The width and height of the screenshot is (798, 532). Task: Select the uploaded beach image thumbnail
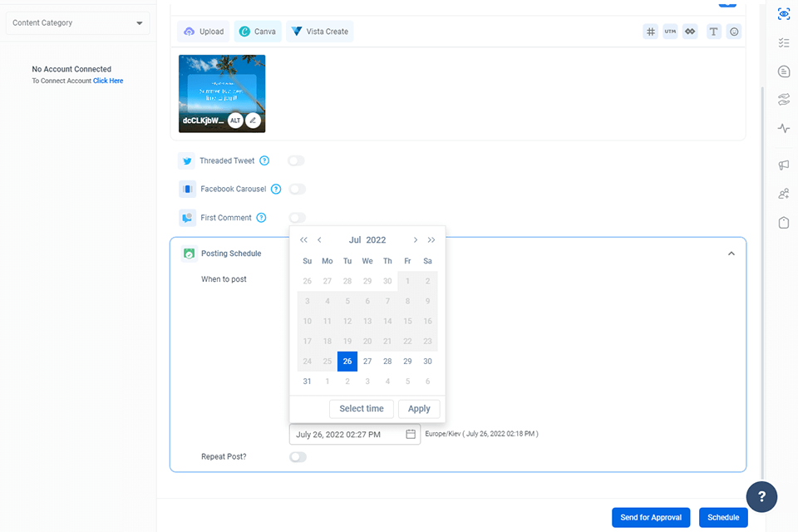222,94
